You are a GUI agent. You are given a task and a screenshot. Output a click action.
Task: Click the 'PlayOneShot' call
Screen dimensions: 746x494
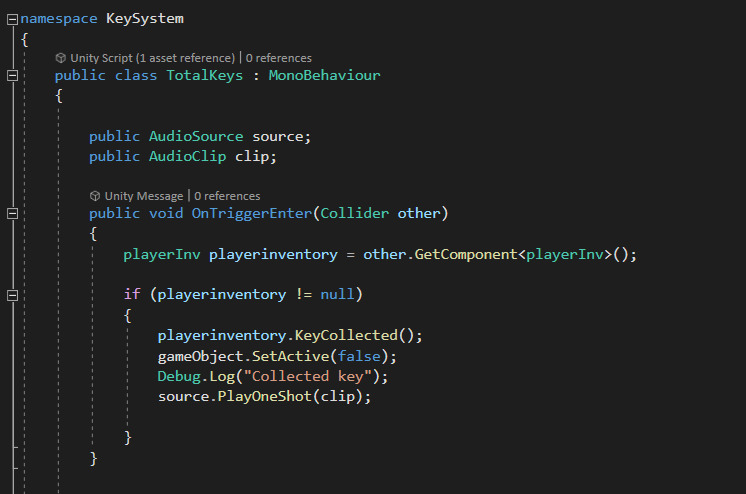coord(265,396)
